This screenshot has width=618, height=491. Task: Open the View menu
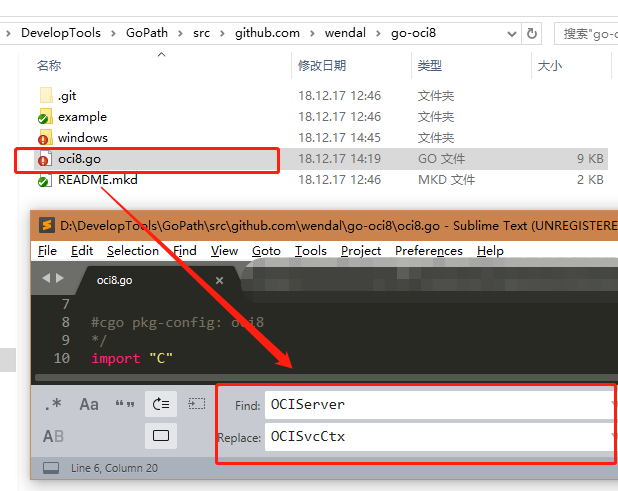click(x=224, y=251)
